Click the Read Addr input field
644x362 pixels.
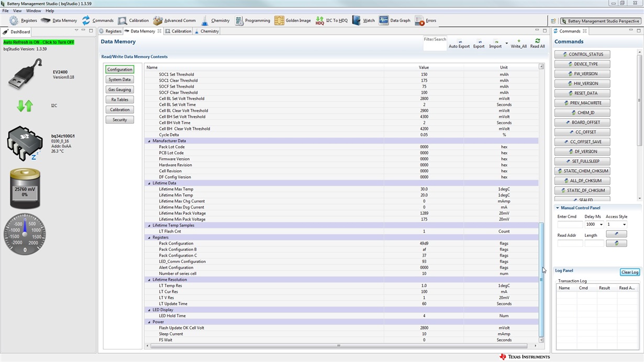[x=570, y=243]
